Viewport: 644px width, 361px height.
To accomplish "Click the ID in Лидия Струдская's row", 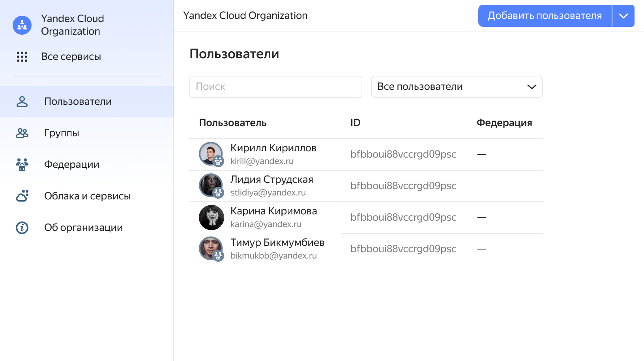I will coord(403,186).
